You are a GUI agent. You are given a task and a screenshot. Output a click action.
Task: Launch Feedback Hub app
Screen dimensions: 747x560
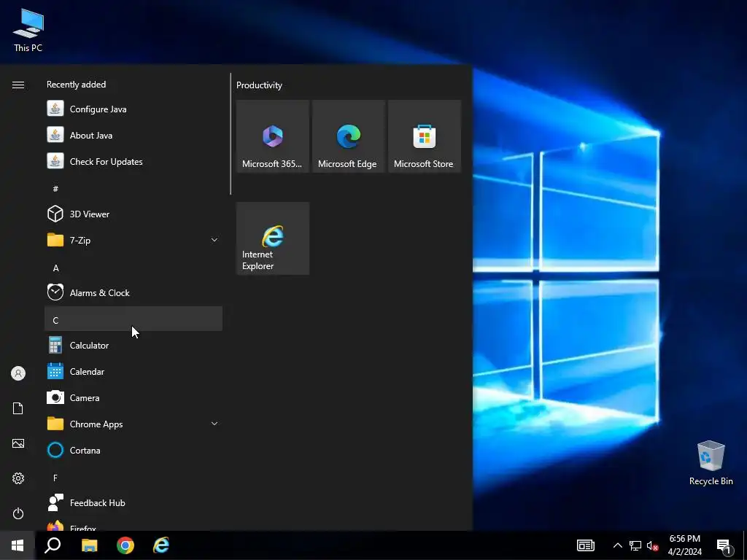133,503
